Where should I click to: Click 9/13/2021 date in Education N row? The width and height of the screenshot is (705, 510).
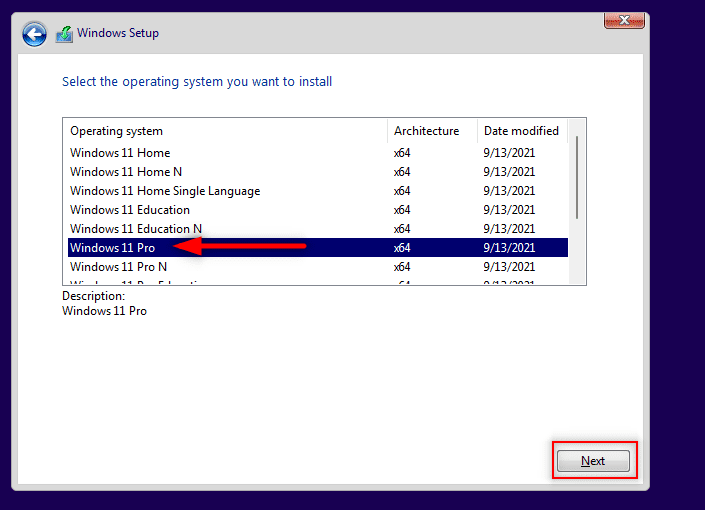tap(509, 228)
